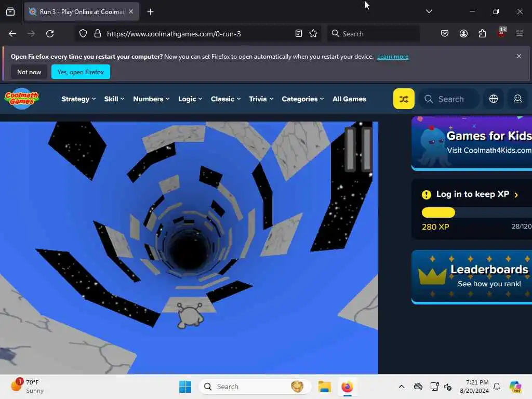Screen dimensions: 532x399
Task: List all tabs dropdown arrow
Action: [x=429, y=11]
